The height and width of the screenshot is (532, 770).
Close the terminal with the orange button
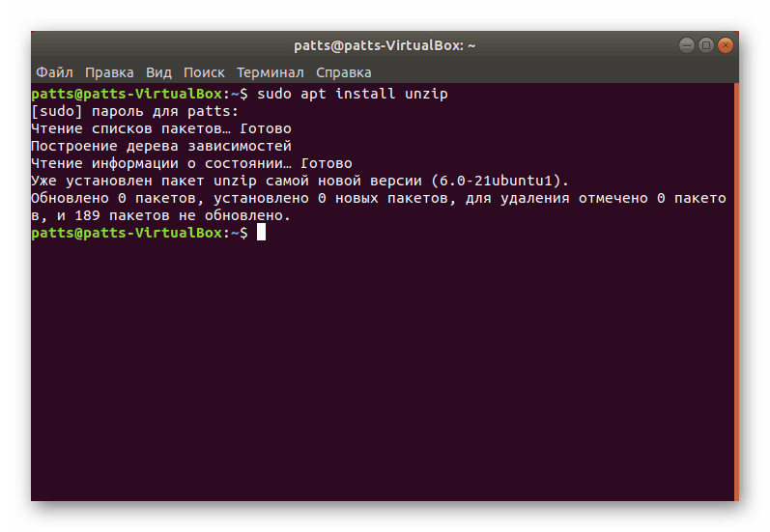(725, 45)
